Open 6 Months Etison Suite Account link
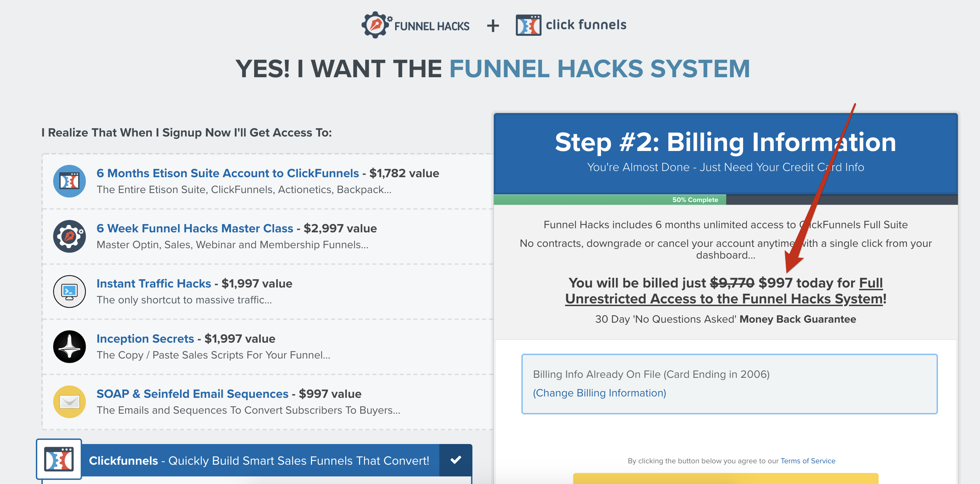 pos(228,173)
